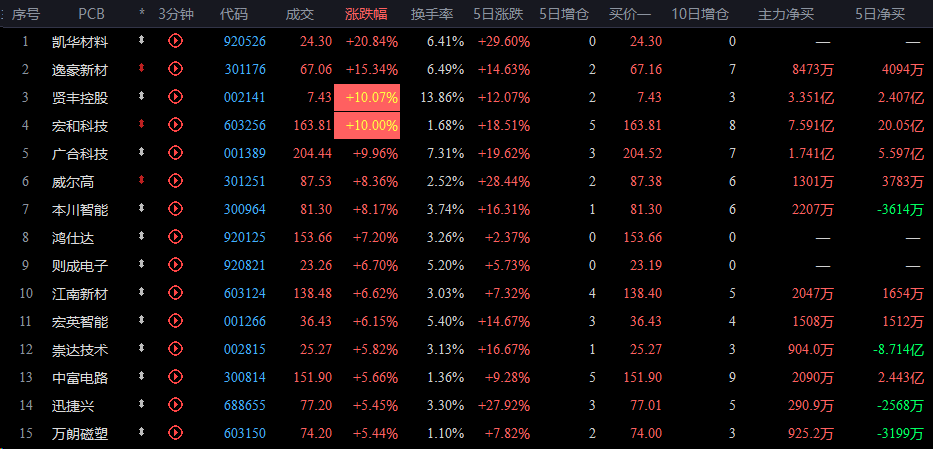
Task: Sort by the 主力净买 column header
Action: tap(785, 14)
